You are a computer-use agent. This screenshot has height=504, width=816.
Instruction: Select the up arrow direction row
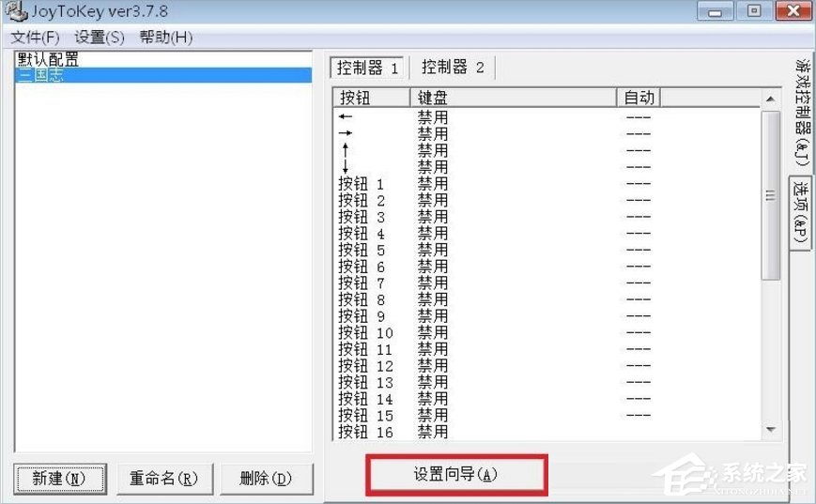click(x=547, y=150)
